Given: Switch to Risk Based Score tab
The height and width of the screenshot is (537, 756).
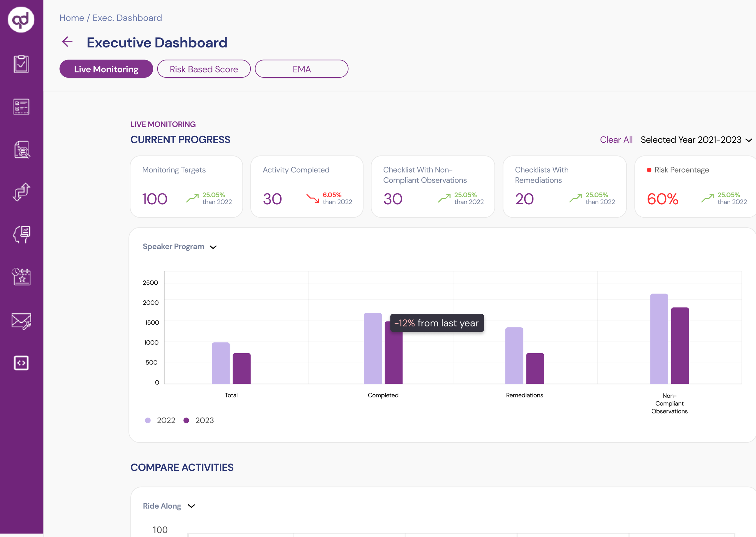Looking at the screenshot, I should point(204,69).
